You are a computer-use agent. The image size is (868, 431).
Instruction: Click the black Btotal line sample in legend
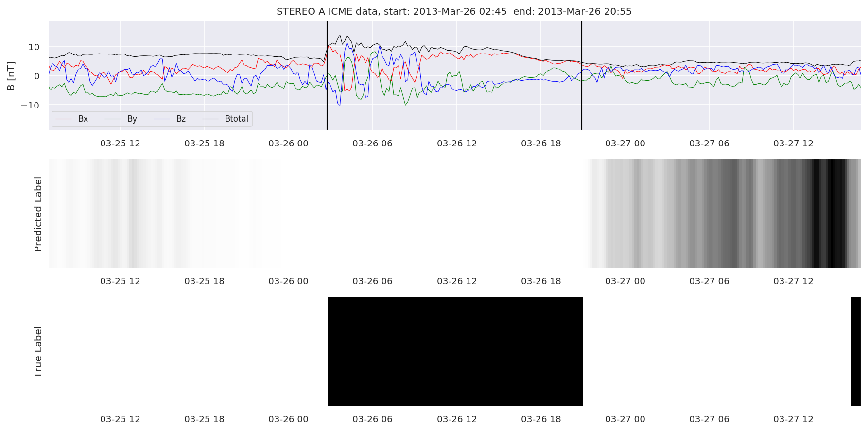(x=210, y=119)
